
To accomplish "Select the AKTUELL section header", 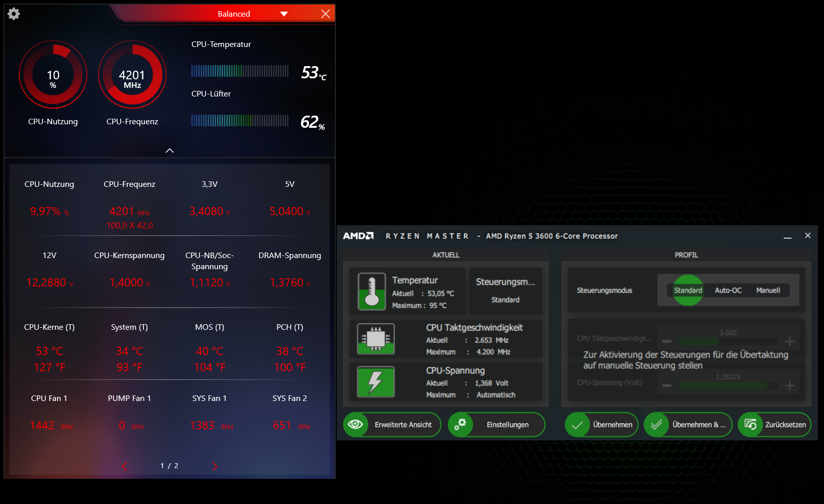I will click(x=446, y=255).
